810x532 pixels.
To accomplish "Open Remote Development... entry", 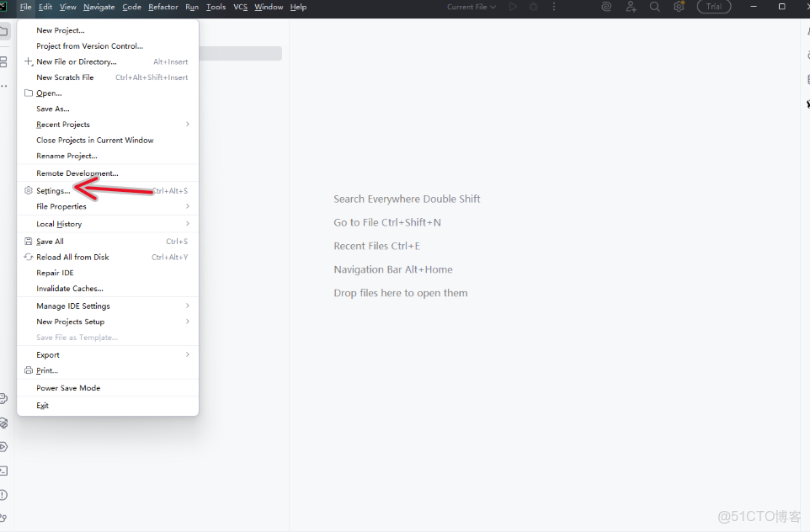I will (x=108, y=173).
